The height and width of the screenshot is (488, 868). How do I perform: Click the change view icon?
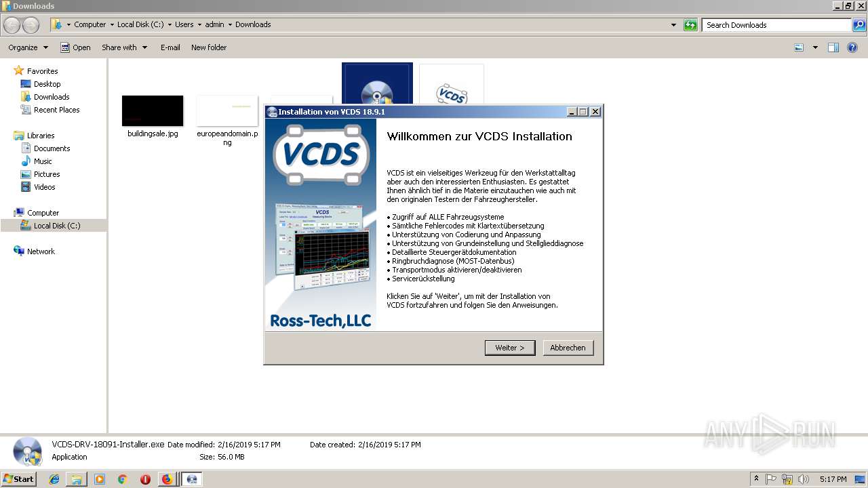(x=799, y=47)
